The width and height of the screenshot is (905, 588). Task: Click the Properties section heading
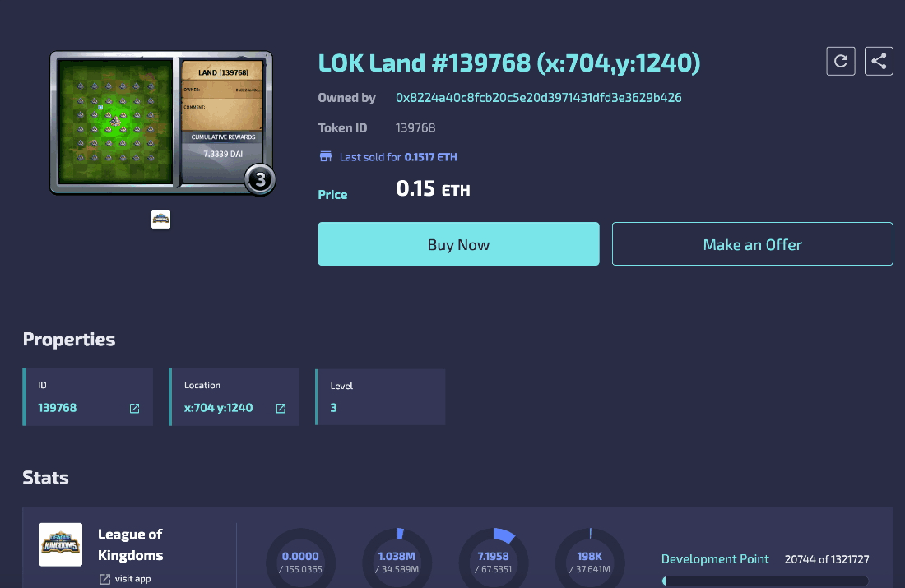click(x=68, y=340)
